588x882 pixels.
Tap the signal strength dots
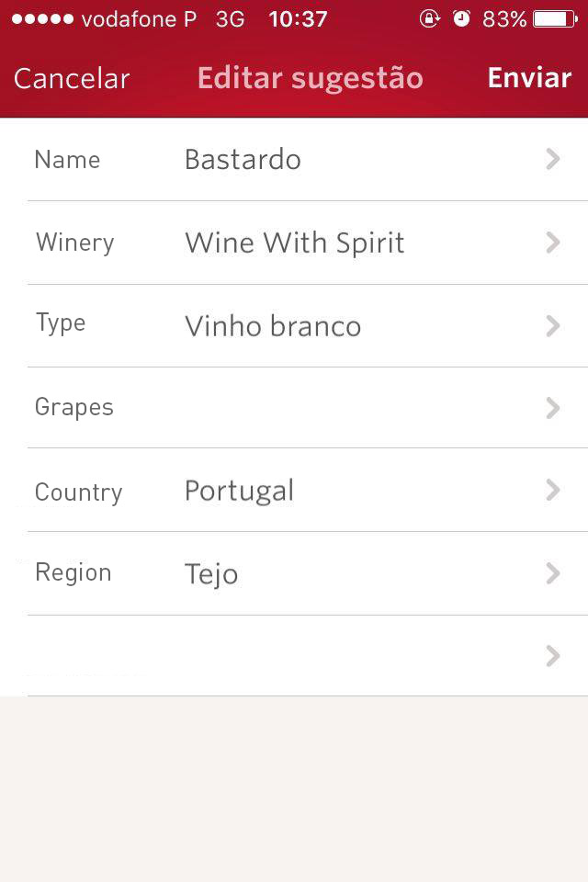[43, 19]
